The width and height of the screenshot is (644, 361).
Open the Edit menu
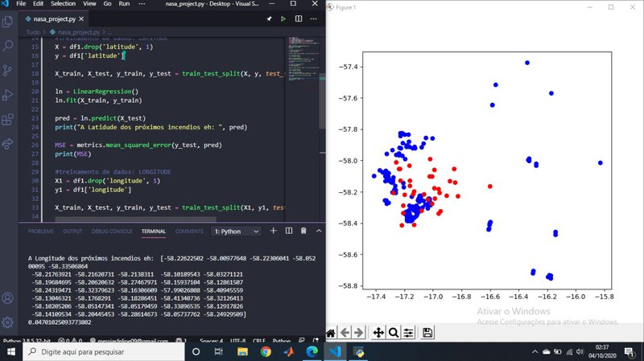pos(38,4)
